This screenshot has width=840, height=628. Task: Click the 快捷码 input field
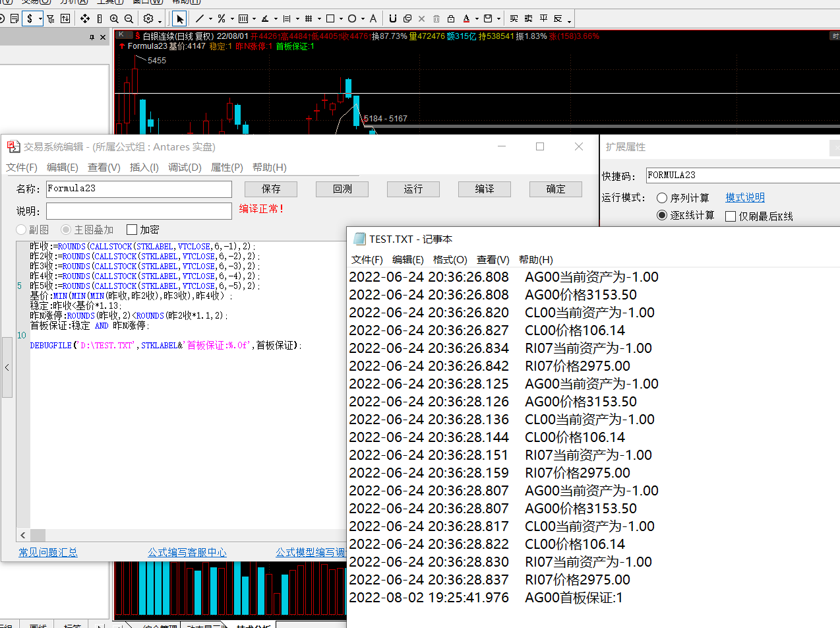(743, 175)
